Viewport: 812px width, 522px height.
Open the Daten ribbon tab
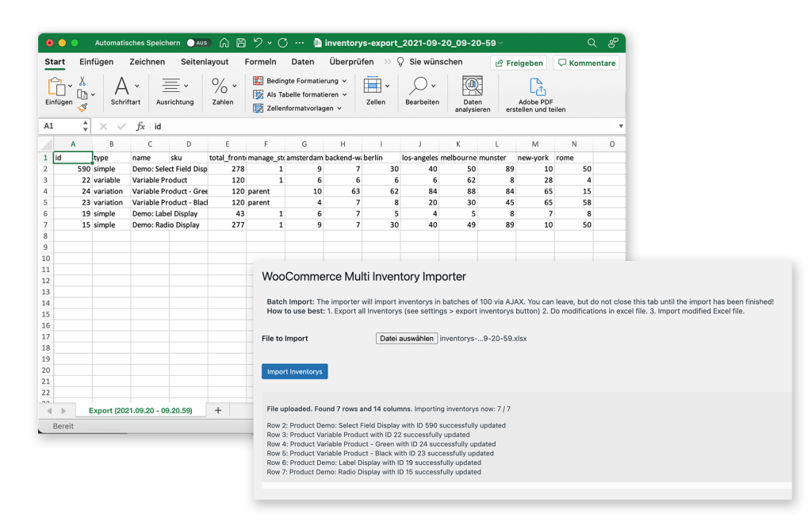click(302, 62)
